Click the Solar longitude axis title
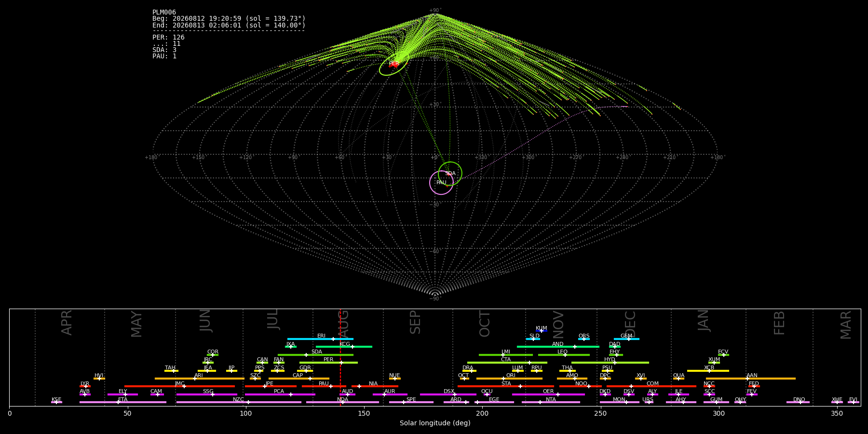This screenshot has height=434, width=868. pos(435,423)
